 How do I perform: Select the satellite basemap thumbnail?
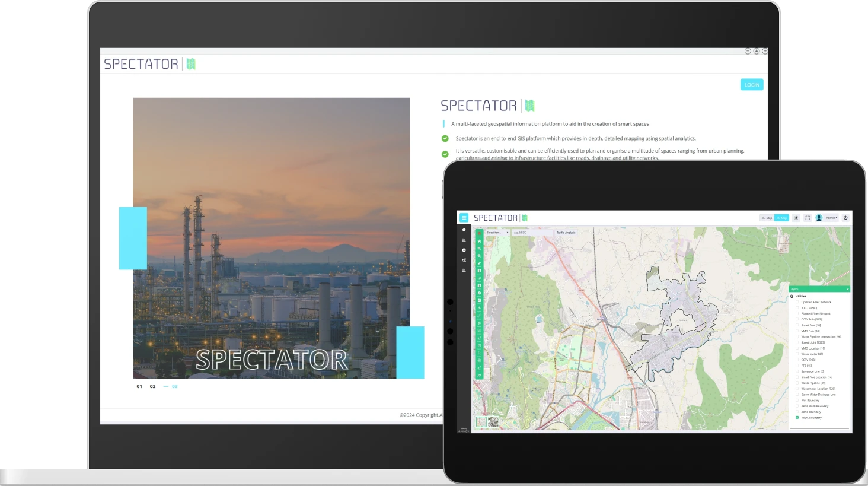pyautogui.click(x=493, y=422)
